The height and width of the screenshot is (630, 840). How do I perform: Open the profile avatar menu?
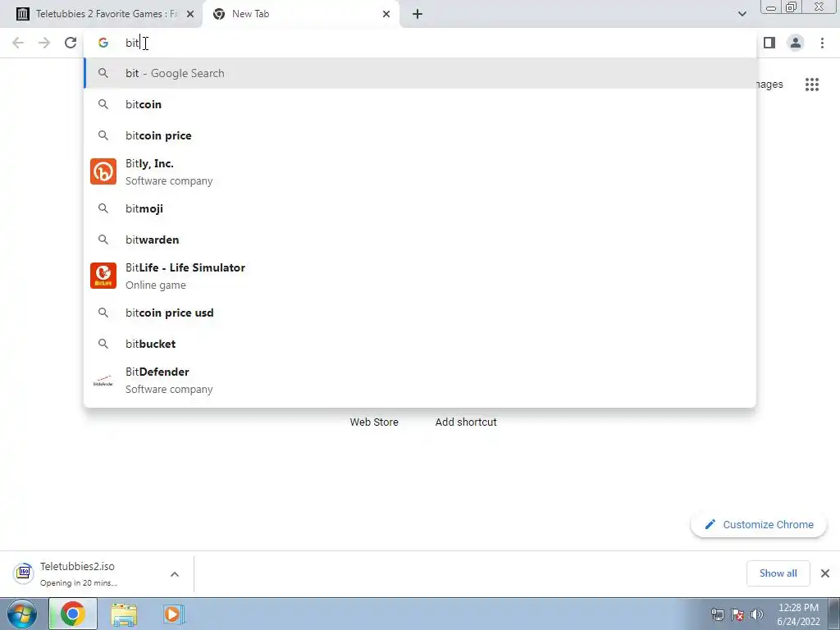pyautogui.click(x=796, y=43)
